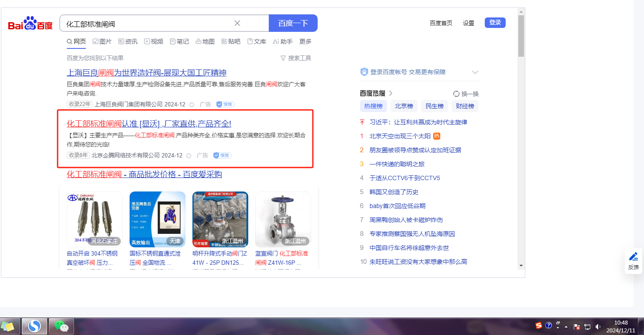Open the 化工部标准闸阀认准[显沃] result

click(149, 124)
